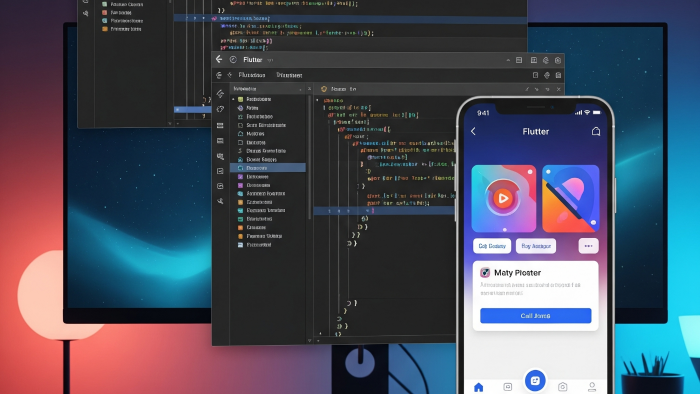
Task: Click the circular refresh icon beside the Flutter title
Action: point(233,59)
